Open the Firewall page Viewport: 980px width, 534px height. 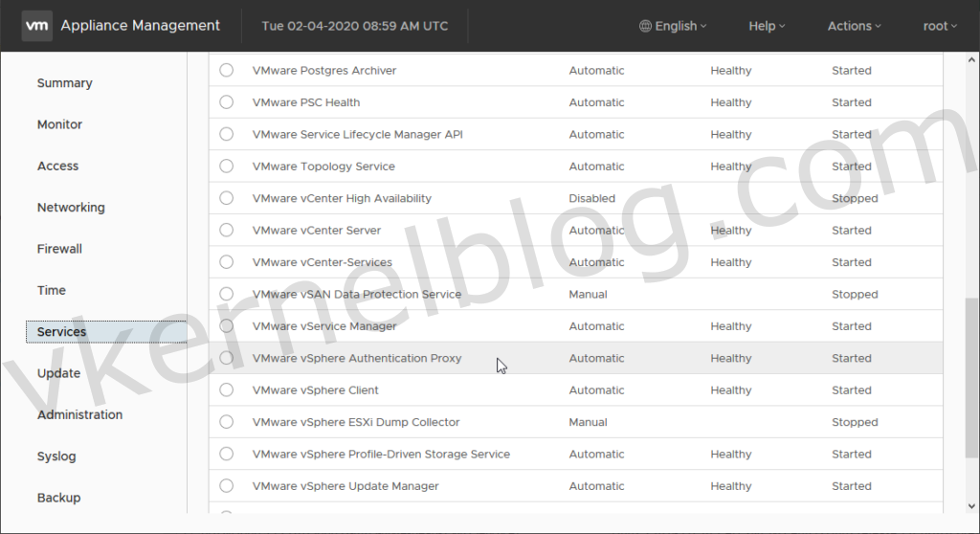tap(59, 249)
